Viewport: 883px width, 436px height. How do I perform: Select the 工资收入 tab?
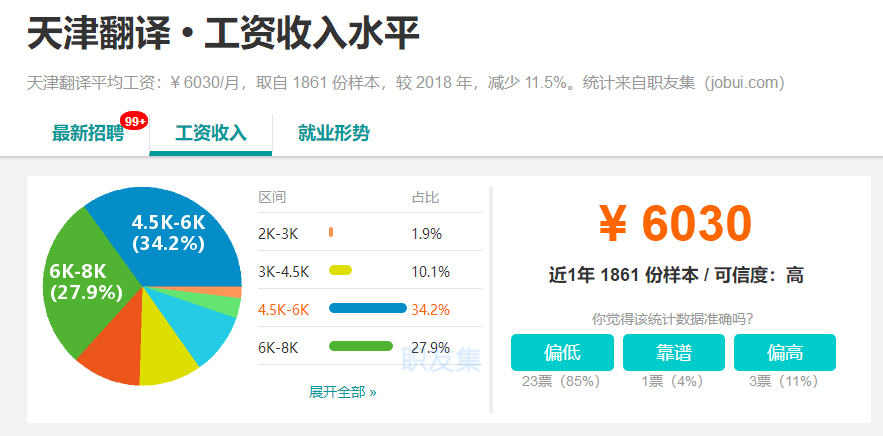(211, 134)
